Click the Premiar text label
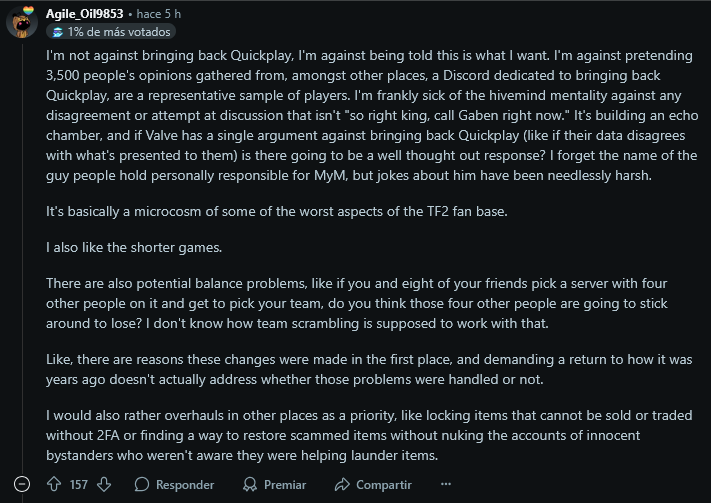 point(285,485)
